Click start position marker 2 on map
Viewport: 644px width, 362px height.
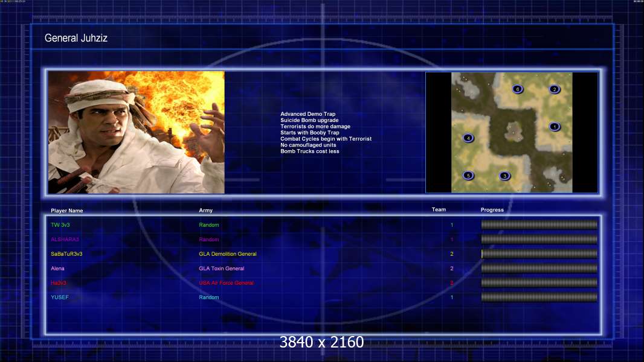tap(555, 89)
